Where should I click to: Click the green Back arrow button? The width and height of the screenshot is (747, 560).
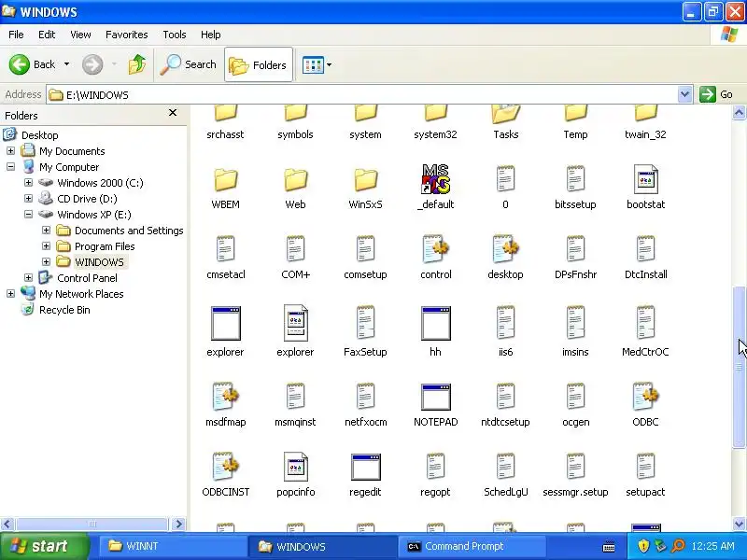tap(20, 64)
